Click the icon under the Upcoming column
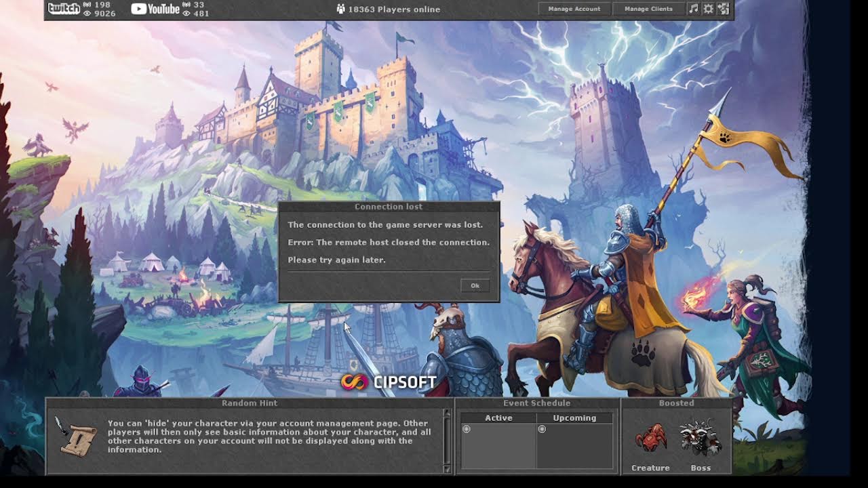Image resolution: width=868 pixels, height=488 pixels. [542, 429]
